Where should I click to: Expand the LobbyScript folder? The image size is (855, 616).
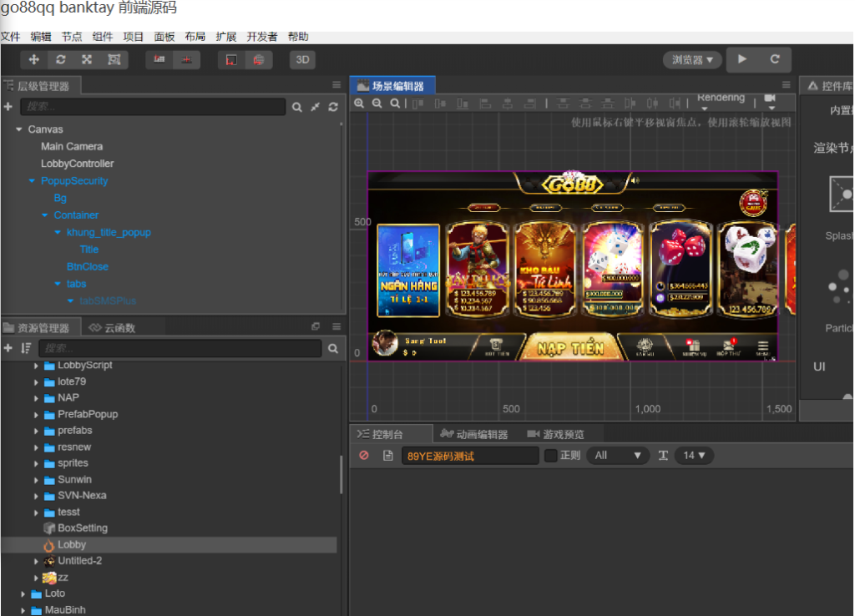pos(36,366)
